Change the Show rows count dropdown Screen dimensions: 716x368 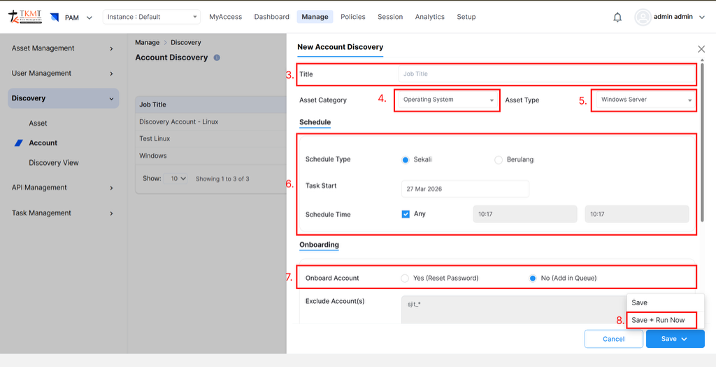pyautogui.click(x=178, y=179)
